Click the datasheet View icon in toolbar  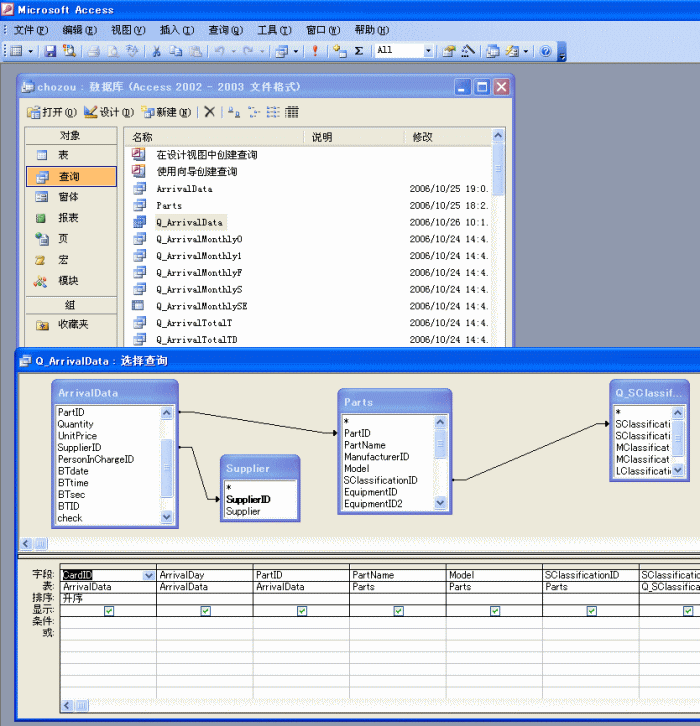(16, 51)
